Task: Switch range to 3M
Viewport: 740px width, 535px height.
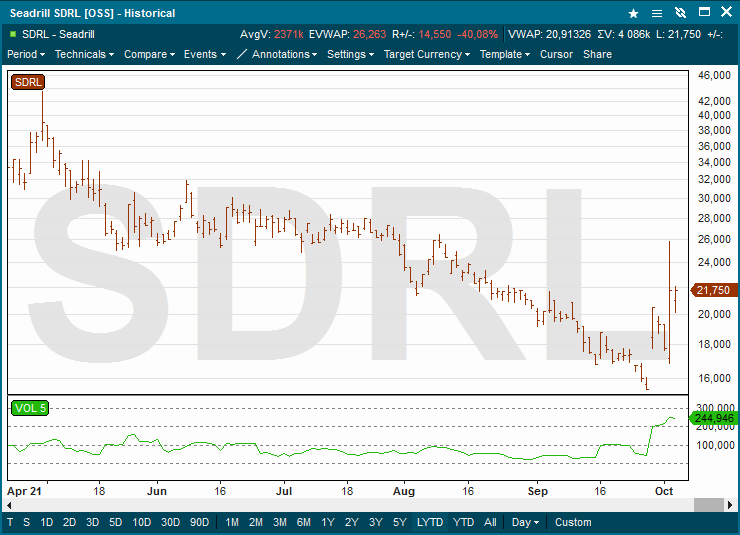Action: click(280, 522)
